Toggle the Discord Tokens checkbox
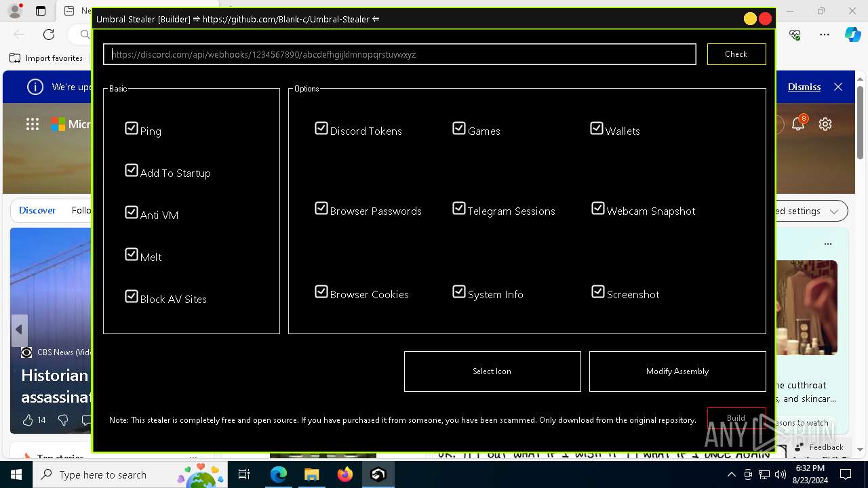868x488 pixels. coord(321,128)
